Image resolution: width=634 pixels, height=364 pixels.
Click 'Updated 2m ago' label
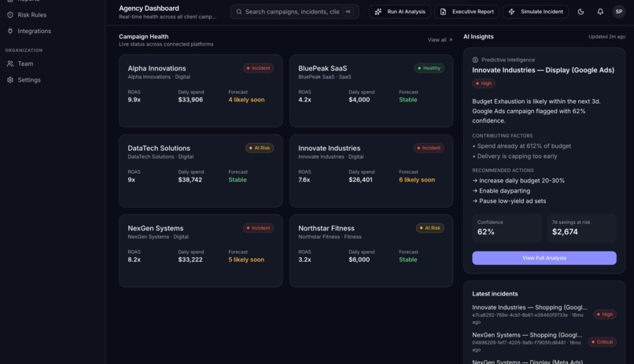coord(607,37)
